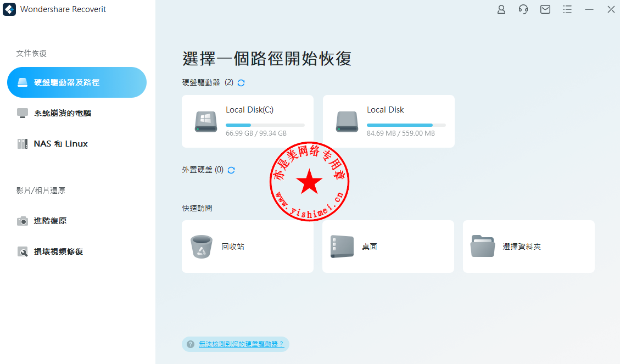Select 硬盤驅動器及路徑 in the sidebar
620x364 pixels.
tap(77, 82)
